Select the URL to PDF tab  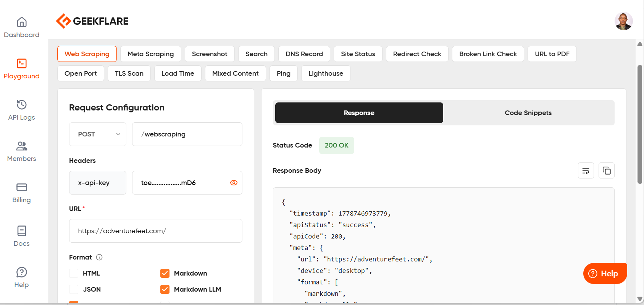click(552, 54)
